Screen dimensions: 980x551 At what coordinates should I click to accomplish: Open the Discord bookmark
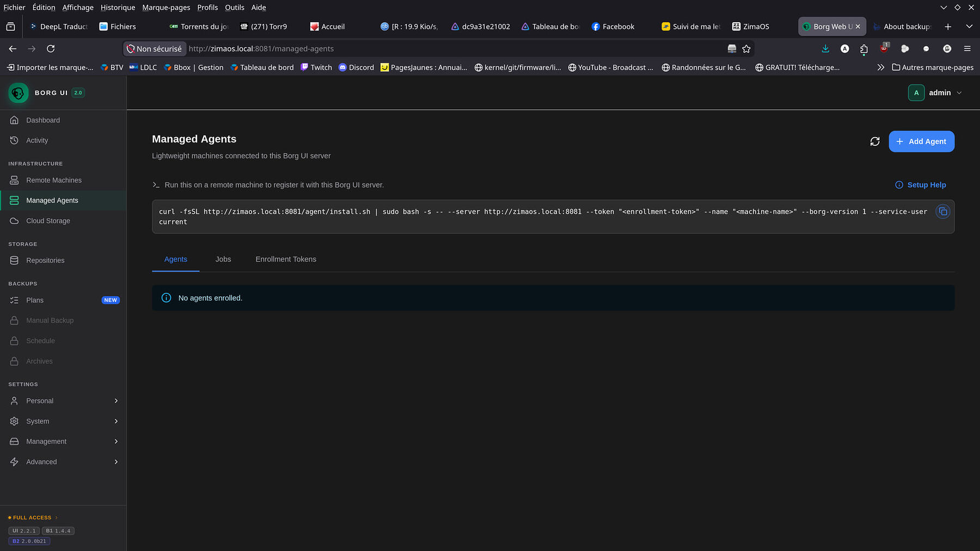pos(356,68)
